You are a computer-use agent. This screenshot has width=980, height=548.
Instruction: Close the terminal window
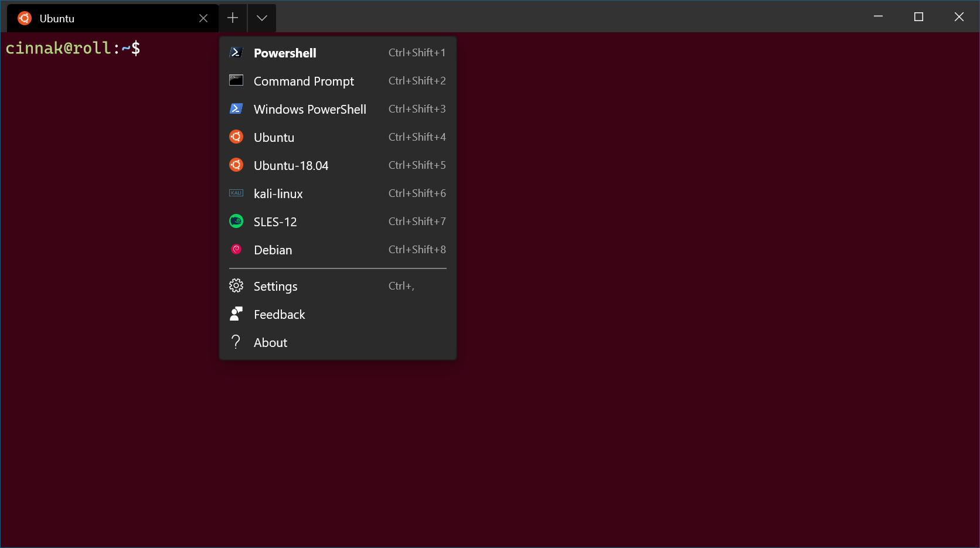click(959, 16)
